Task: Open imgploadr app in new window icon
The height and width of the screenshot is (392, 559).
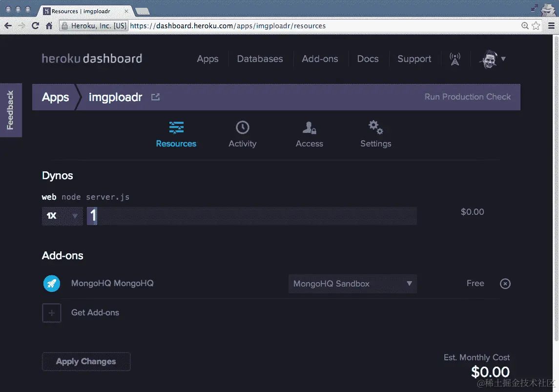Action: pos(155,97)
